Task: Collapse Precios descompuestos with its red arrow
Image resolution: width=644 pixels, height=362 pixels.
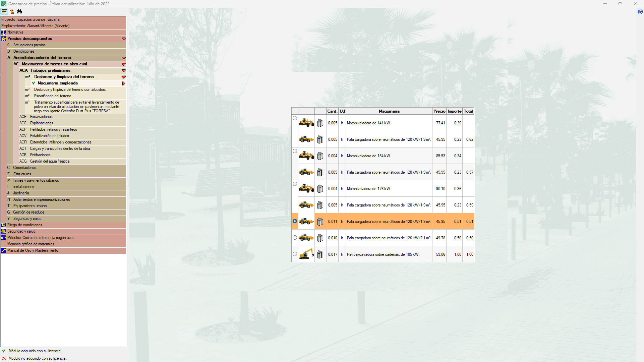Action: click(123, 39)
